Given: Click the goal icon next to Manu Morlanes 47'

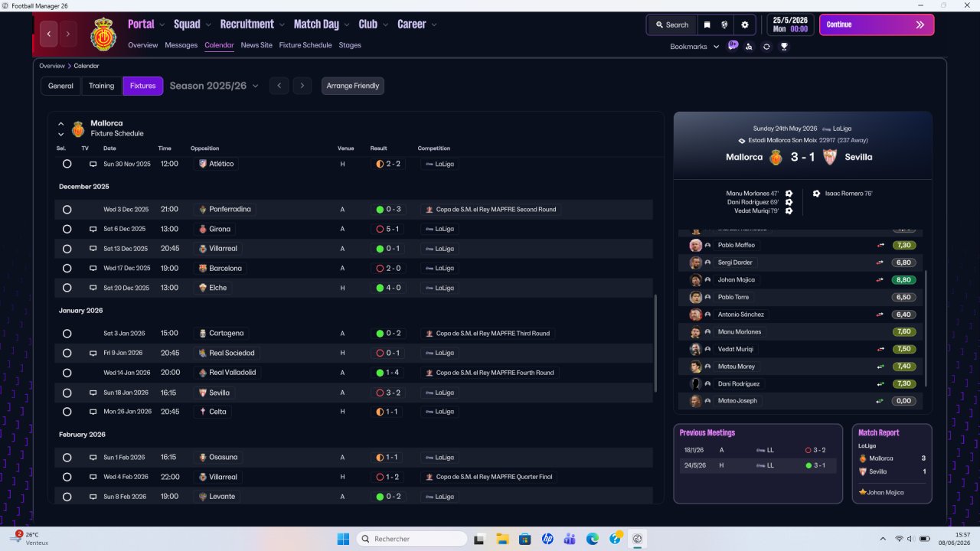Looking at the screenshot, I should pyautogui.click(x=789, y=194).
